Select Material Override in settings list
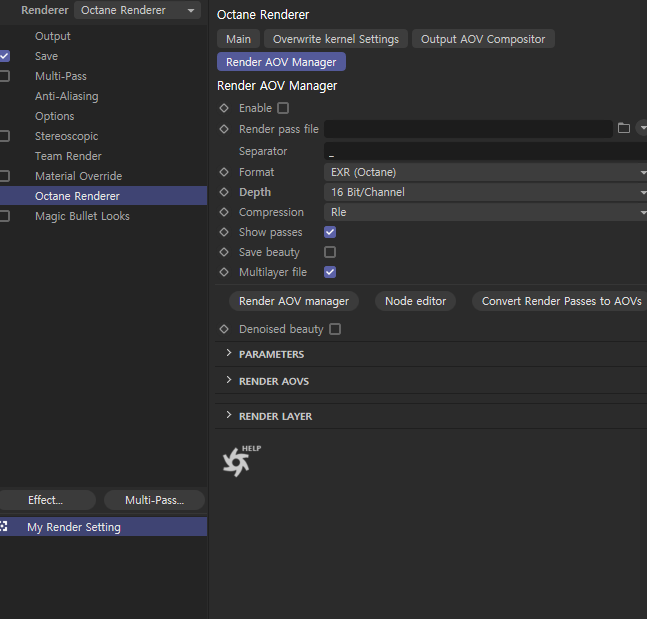 [x=78, y=176]
